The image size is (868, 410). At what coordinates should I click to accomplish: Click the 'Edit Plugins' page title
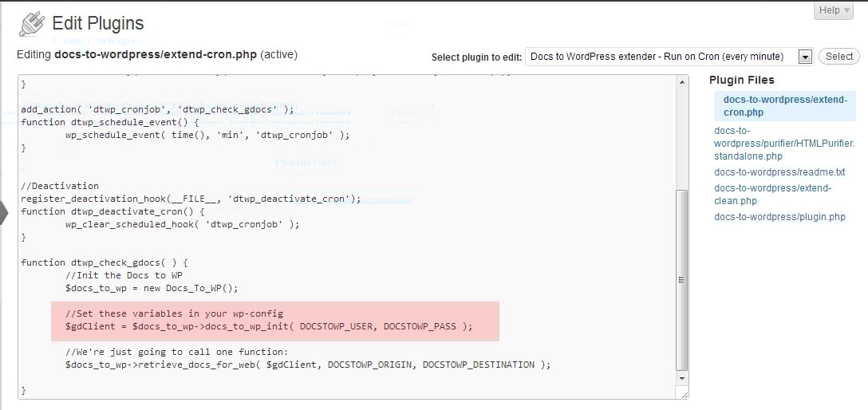(x=98, y=23)
